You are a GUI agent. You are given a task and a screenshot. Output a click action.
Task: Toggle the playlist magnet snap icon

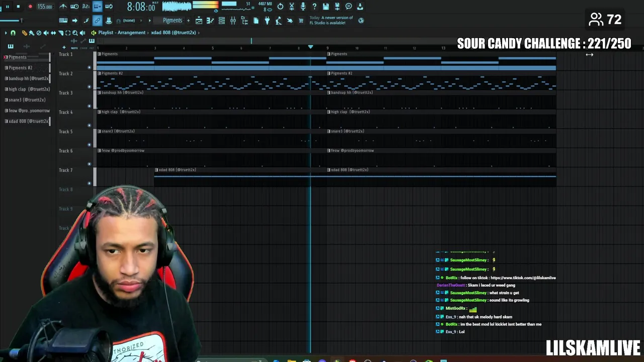(13, 33)
